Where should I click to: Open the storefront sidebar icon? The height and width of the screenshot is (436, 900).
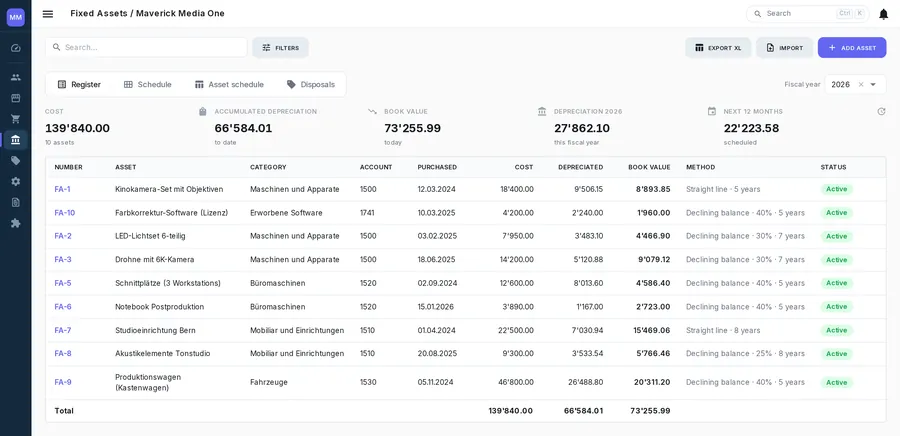15,98
